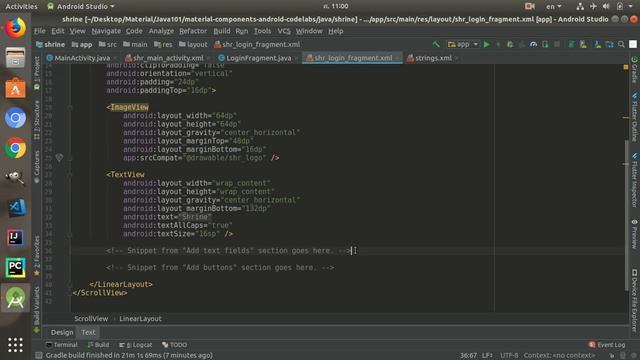Image resolution: width=640 pixels, height=360 pixels.
Task: Select LinearLayout in the bottom breadcrumb
Action: [140, 319]
